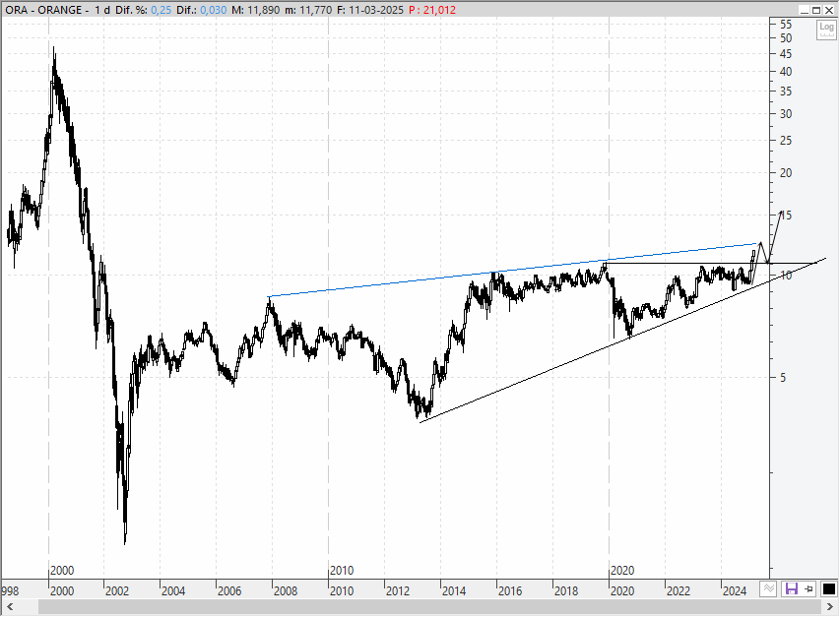Click the 2002 label on time axis

(x=117, y=591)
